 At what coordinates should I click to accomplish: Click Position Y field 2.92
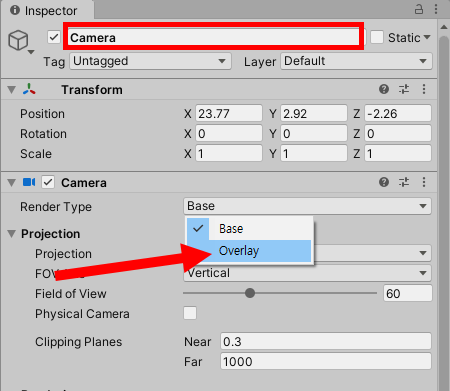point(314,114)
